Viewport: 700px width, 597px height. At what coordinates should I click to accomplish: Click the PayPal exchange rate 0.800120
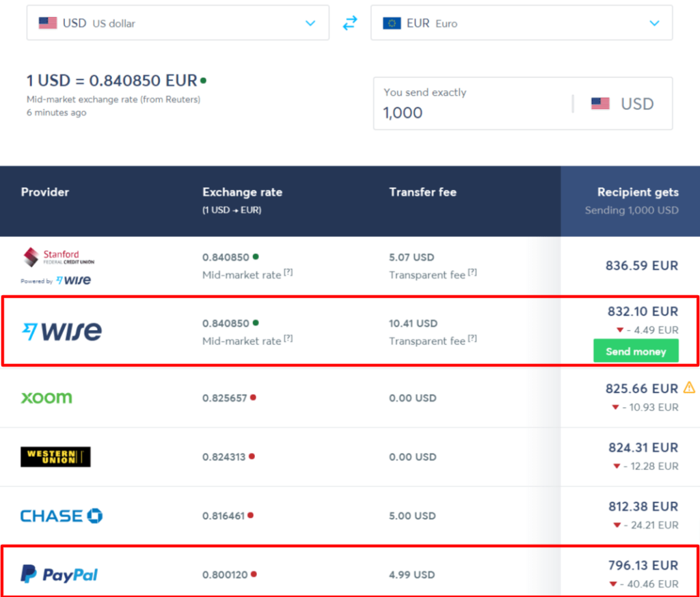point(225,574)
